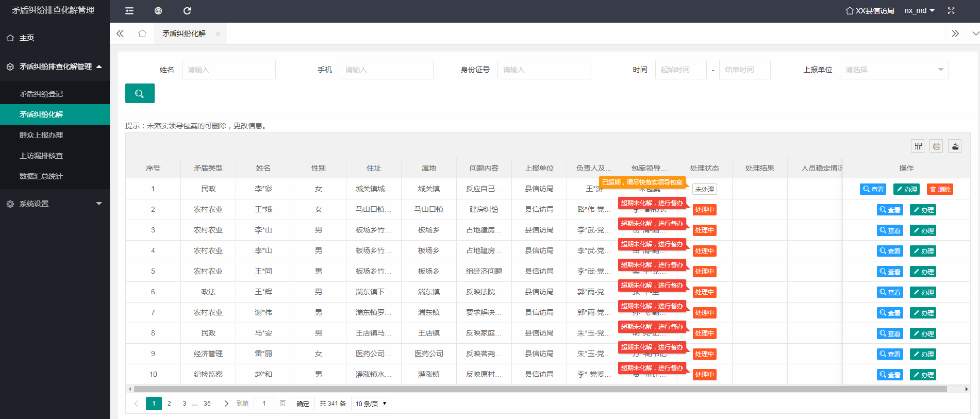
Task: Click 查看 for row 10 赵*和
Action: click(890, 375)
